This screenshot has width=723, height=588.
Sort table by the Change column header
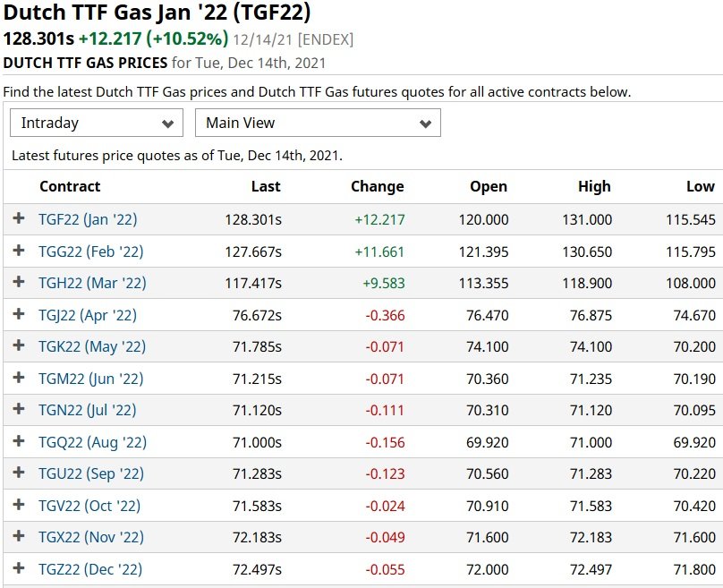pos(378,186)
